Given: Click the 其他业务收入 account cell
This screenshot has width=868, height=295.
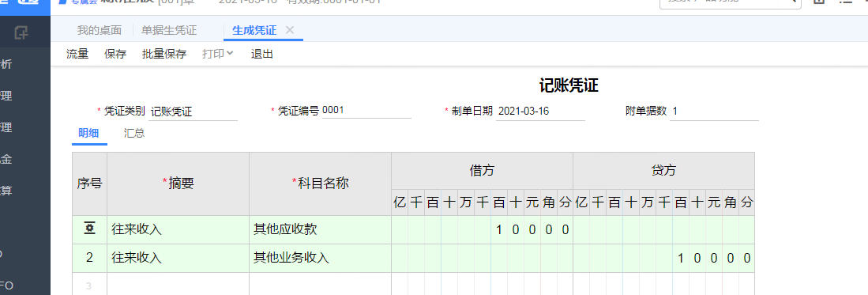Looking at the screenshot, I should tap(320, 258).
